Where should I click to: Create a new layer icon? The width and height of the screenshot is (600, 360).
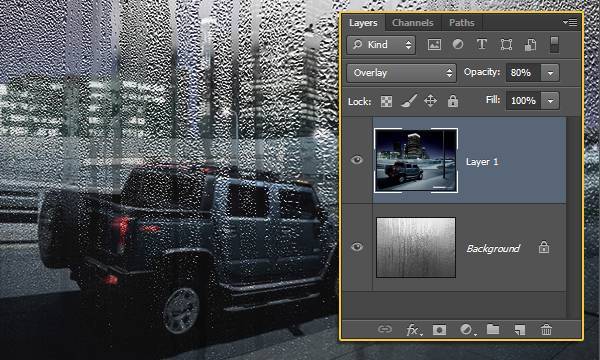click(520, 329)
